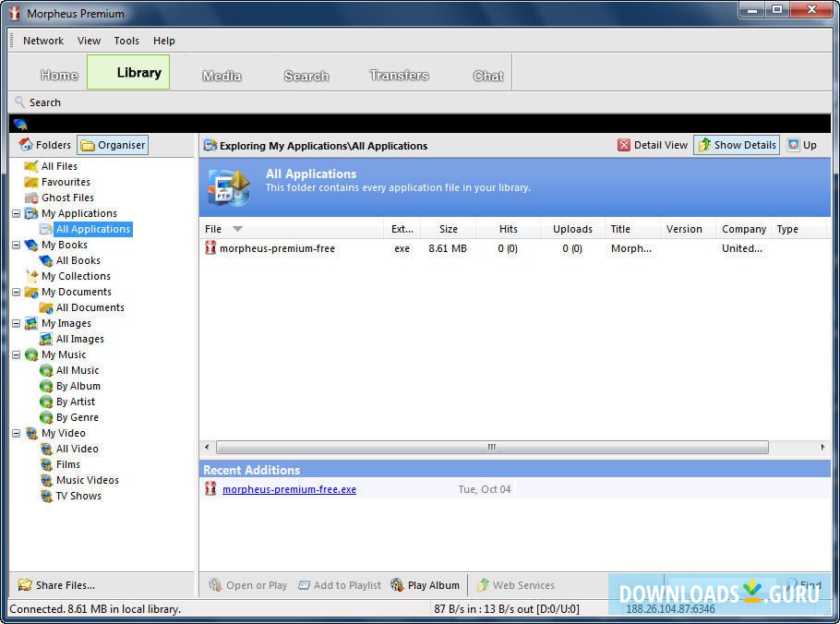Open morpheus-premium-free.exe link in Recent Additions
840x624 pixels.
tap(289, 489)
